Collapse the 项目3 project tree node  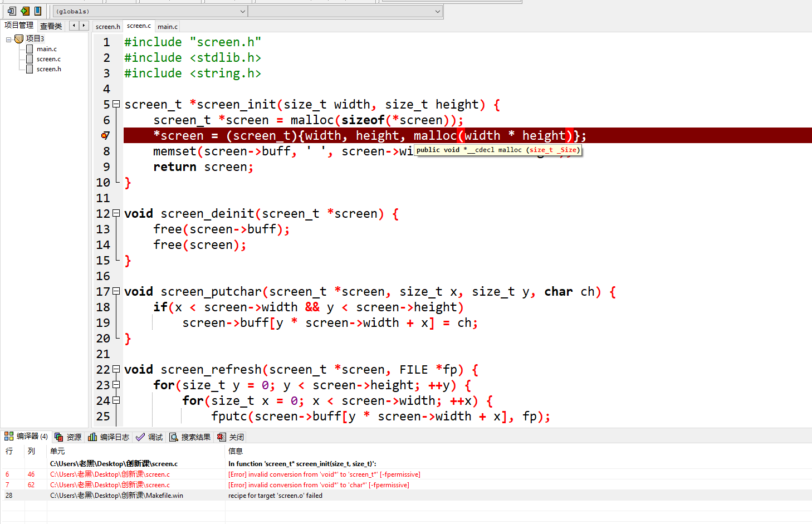tap(8, 39)
